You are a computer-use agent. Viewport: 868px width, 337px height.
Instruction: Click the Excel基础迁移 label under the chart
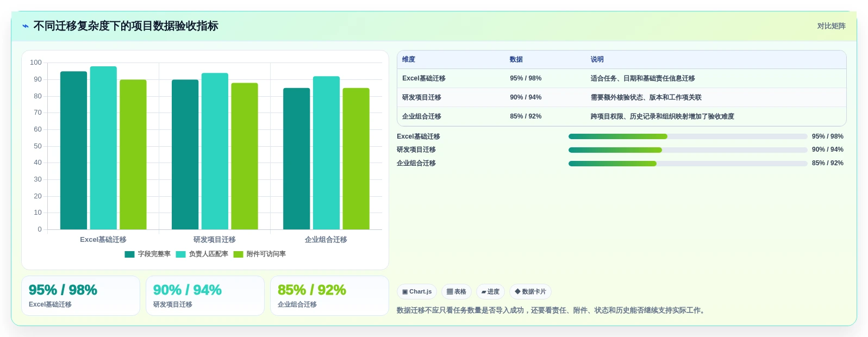[103, 240]
